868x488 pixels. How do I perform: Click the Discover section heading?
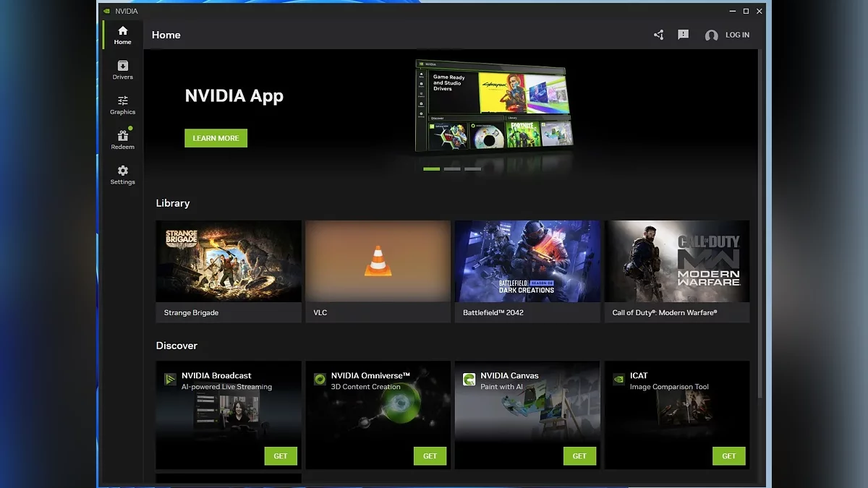pos(176,346)
